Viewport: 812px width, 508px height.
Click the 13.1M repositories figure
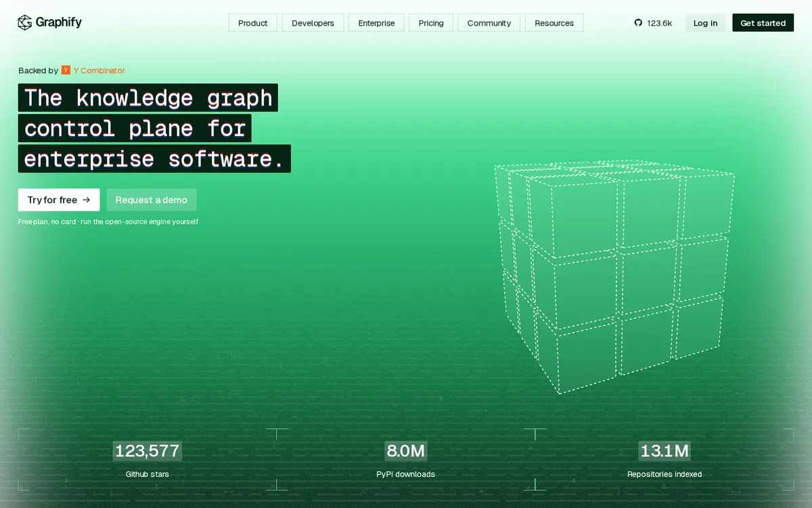pos(664,451)
